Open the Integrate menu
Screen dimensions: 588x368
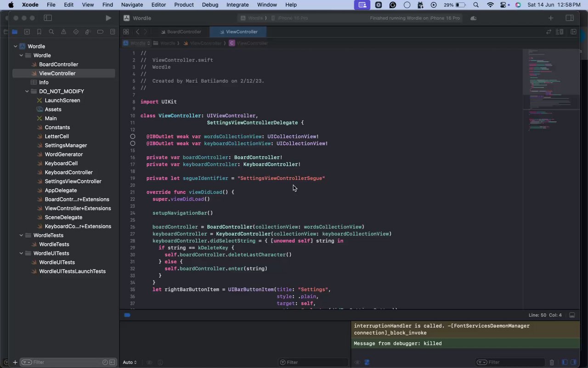click(237, 5)
